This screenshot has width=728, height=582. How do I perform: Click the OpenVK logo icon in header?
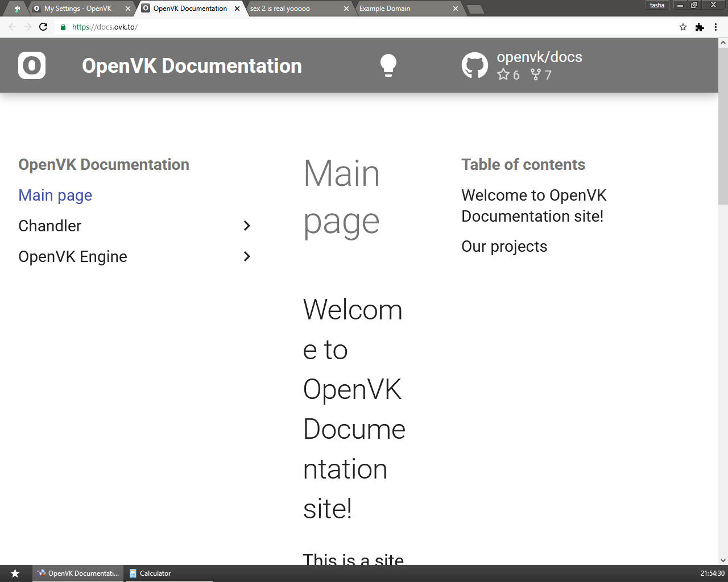point(32,65)
